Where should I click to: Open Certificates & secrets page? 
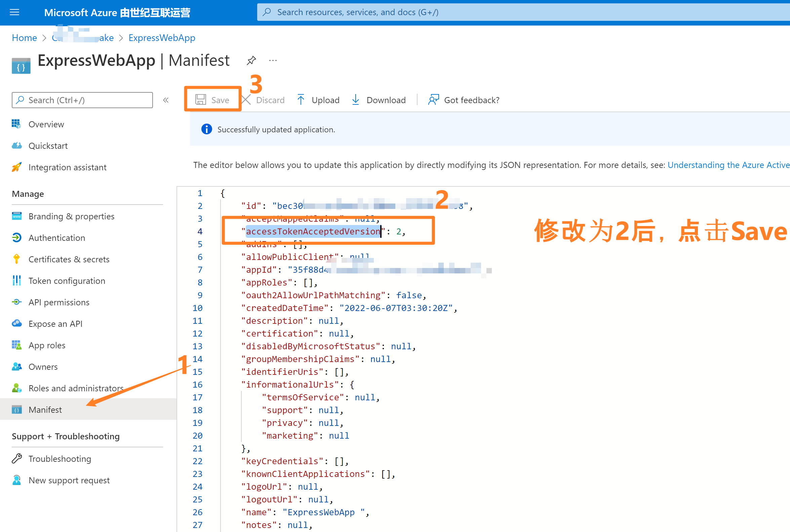(69, 259)
